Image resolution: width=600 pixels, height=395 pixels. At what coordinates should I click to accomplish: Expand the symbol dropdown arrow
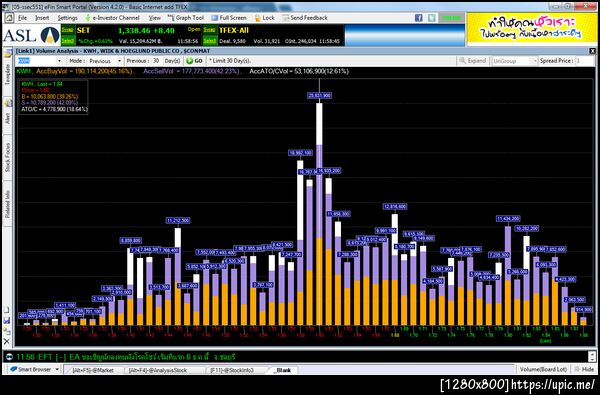59,61
